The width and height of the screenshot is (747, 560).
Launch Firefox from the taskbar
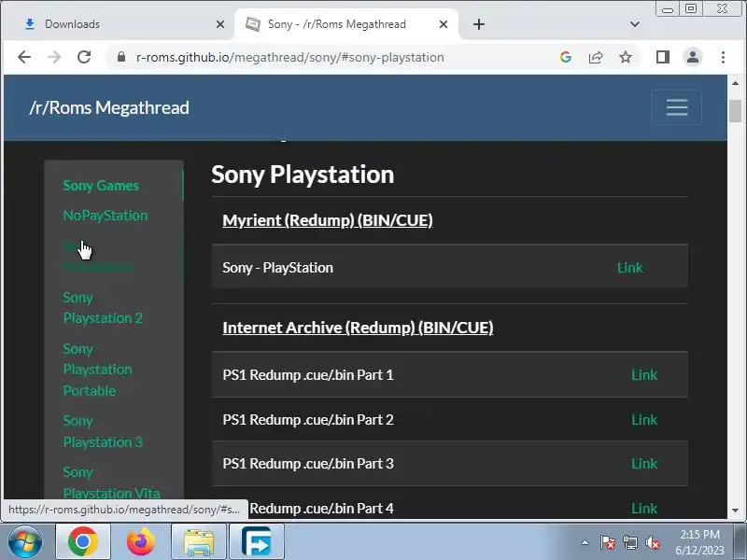tap(141, 542)
